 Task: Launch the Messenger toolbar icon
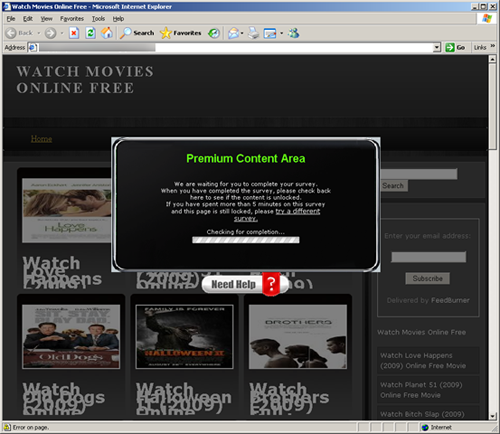294,33
